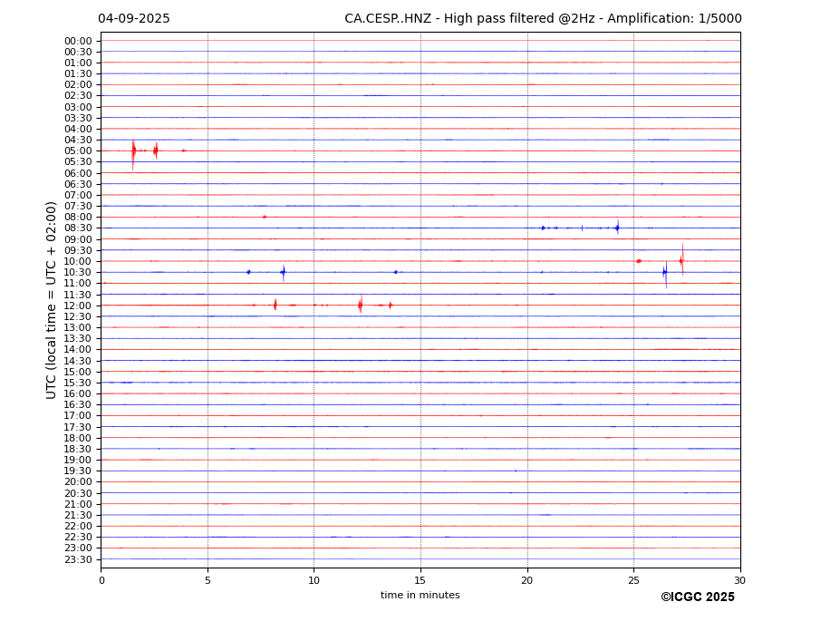Click the CA.CESP..HNZ plot title
This screenshot has width=840, height=631.
(x=543, y=19)
